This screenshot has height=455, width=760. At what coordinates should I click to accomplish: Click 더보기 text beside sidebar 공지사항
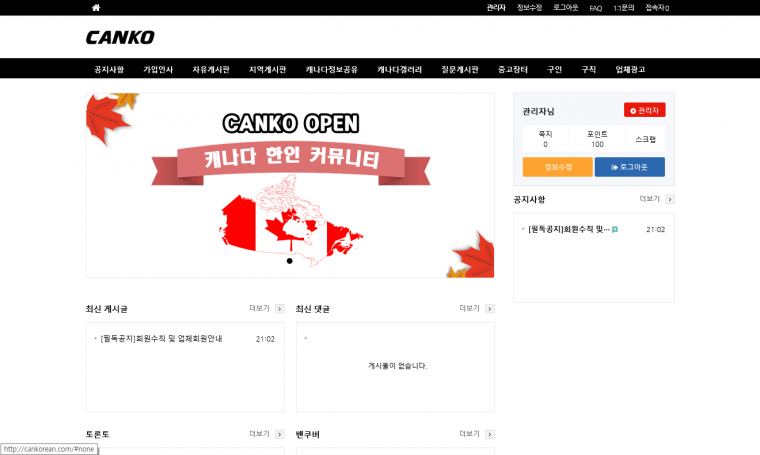pyautogui.click(x=649, y=199)
